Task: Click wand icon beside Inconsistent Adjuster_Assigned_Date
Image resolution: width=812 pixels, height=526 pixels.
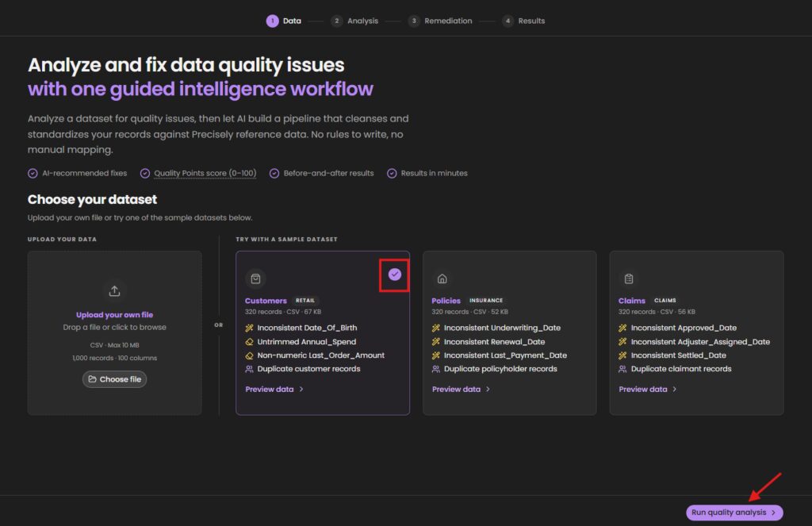Action: (622, 342)
